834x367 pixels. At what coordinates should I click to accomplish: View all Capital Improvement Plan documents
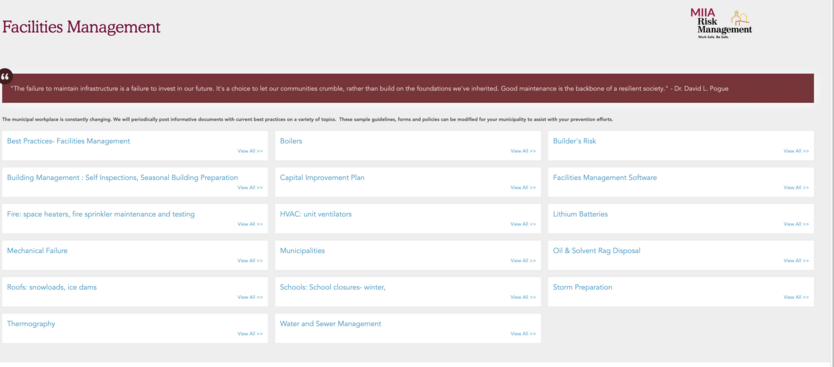[x=523, y=188]
